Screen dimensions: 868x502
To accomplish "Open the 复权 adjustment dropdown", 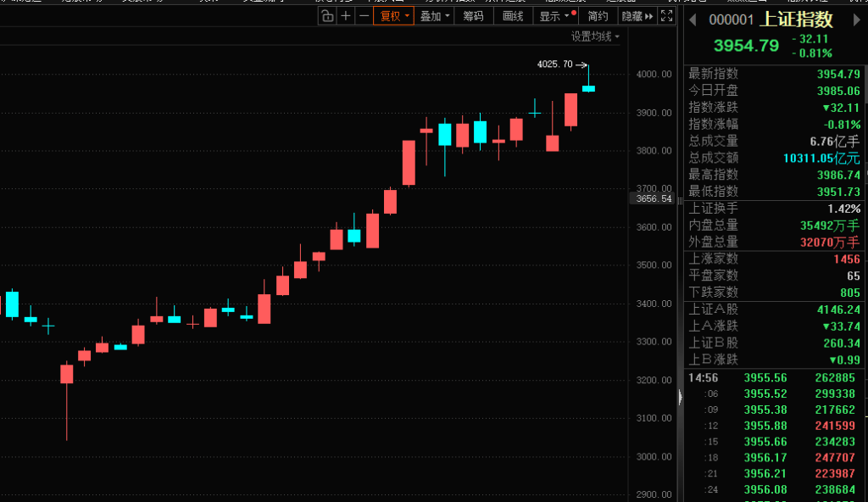I will (393, 16).
